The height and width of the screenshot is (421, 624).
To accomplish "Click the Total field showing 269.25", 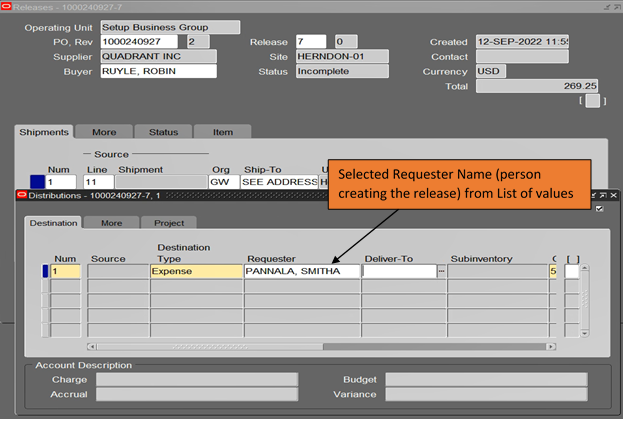I will [537, 86].
